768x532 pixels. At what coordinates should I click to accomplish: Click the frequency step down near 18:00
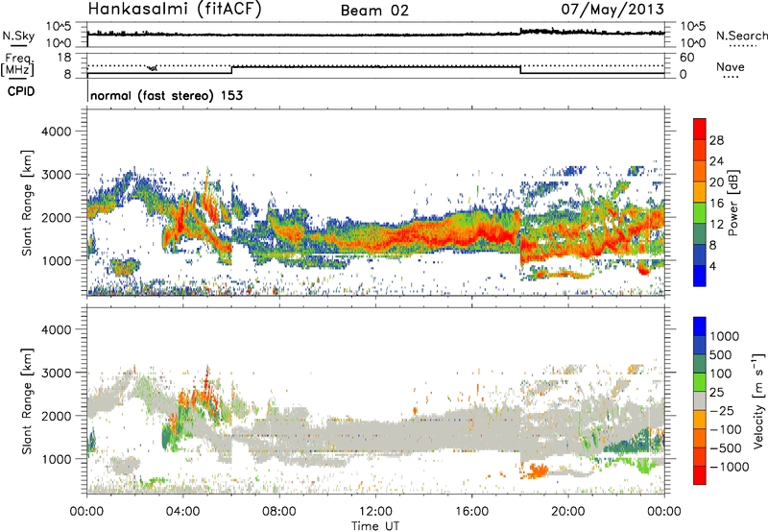[x=520, y=70]
